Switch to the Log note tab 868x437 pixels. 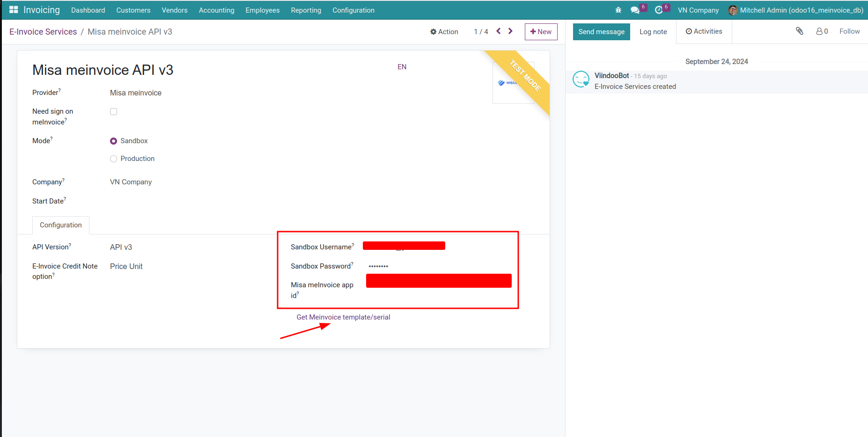[x=653, y=31]
